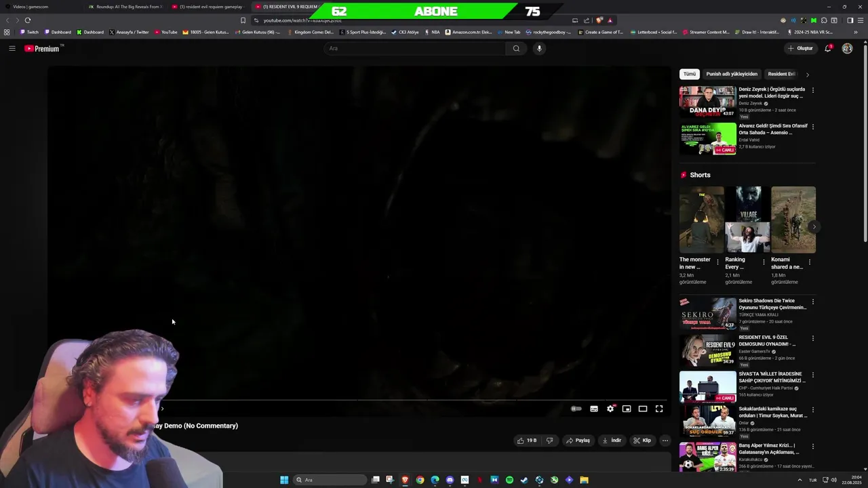This screenshot has width=868, height=488.
Task: Open options for 'The monster in new' short
Action: 717,262
